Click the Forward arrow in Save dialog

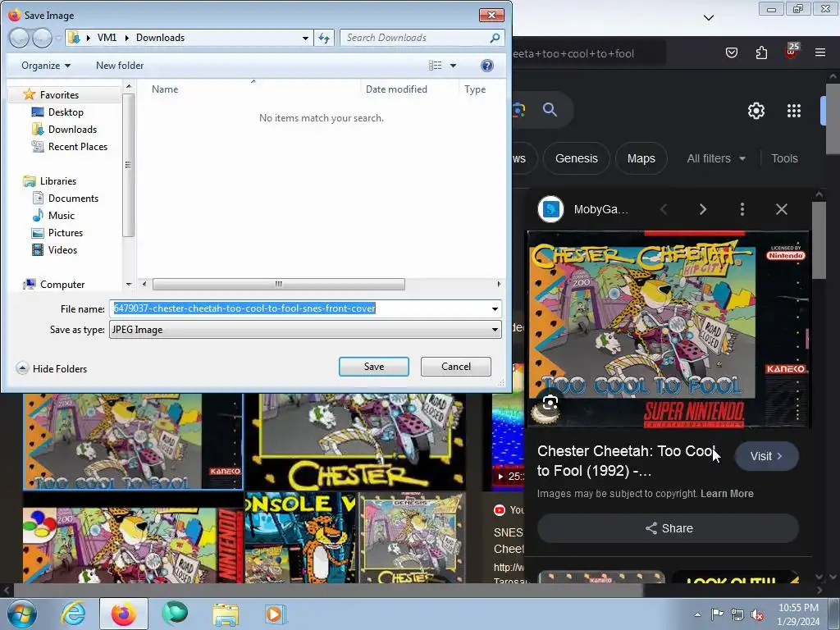[43, 38]
